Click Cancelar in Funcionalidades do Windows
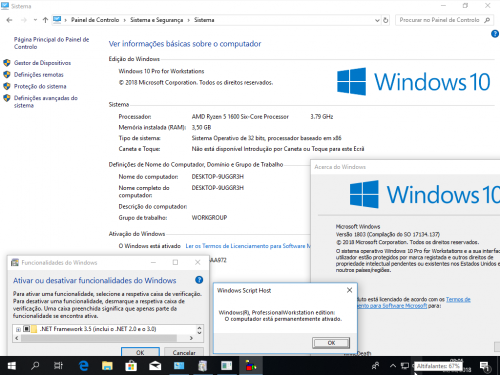The image size is (500, 375). click(184, 352)
